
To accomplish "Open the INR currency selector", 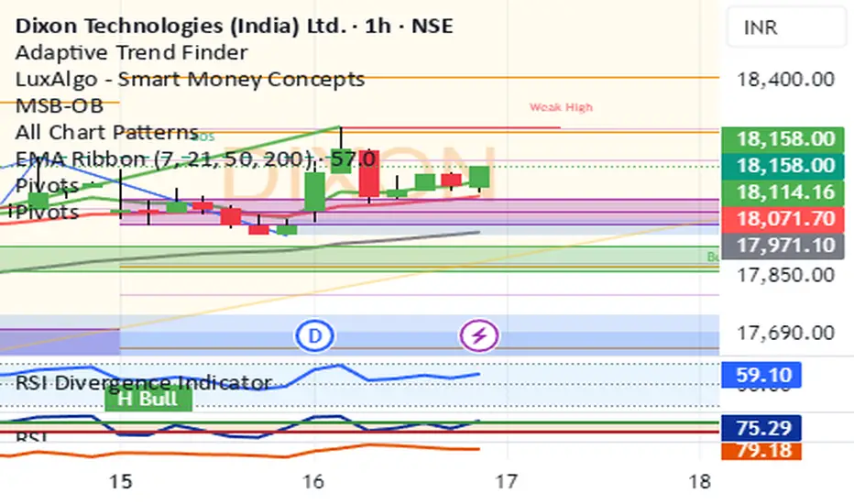I will point(786,27).
